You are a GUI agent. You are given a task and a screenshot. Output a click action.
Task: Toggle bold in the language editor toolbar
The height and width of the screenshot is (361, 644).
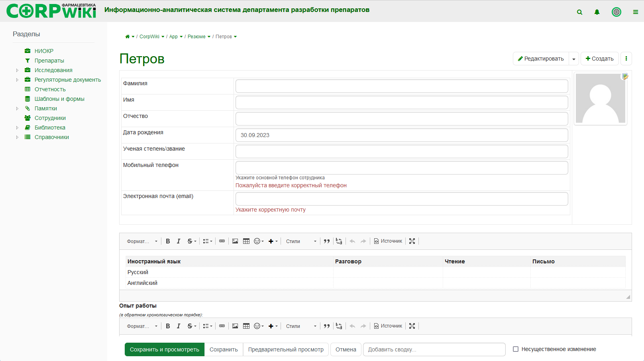pyautogui.click(x=168, y=241)
